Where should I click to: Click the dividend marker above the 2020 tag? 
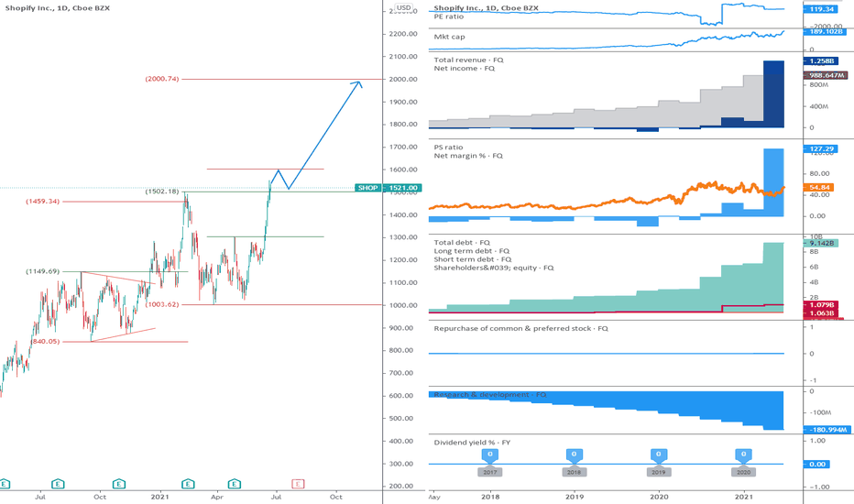coord(743,455)
